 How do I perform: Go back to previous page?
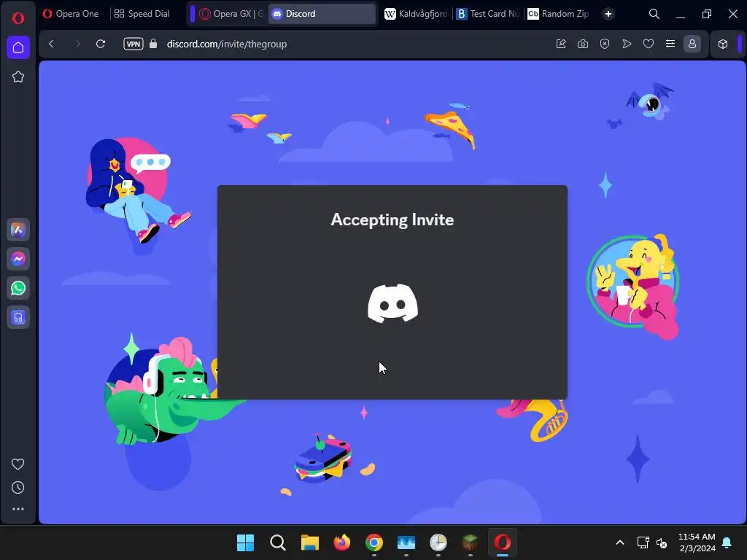(52, 44)
